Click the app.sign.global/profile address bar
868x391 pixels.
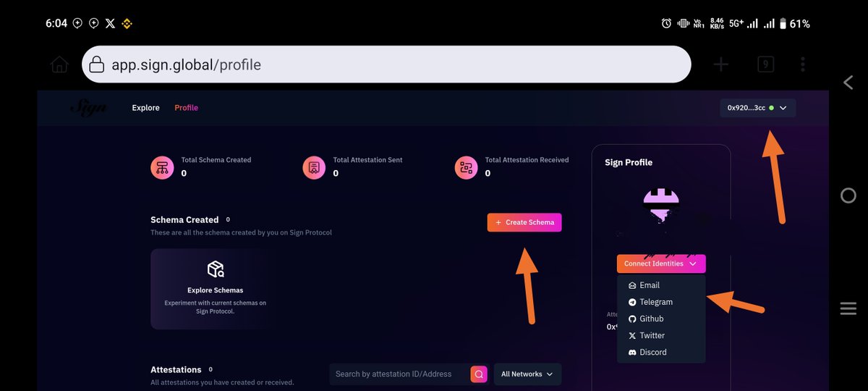pos(387,65)
